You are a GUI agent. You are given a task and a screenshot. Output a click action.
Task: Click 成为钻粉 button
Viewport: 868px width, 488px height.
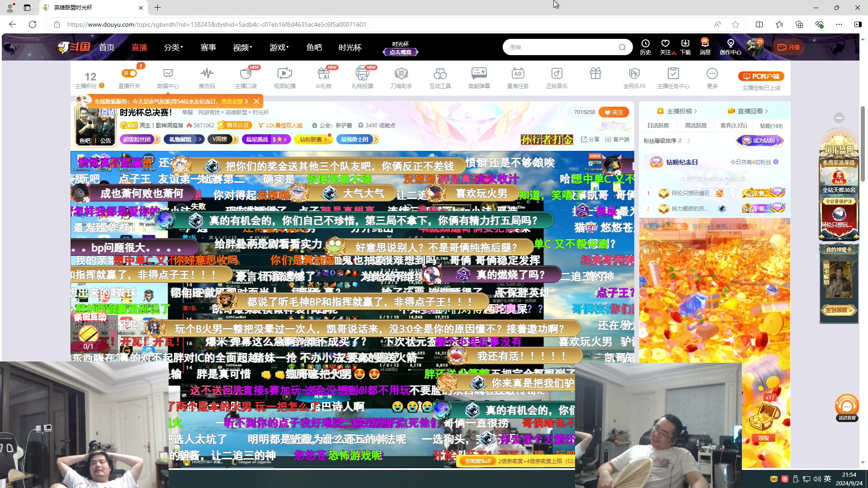tap(760, 141)
